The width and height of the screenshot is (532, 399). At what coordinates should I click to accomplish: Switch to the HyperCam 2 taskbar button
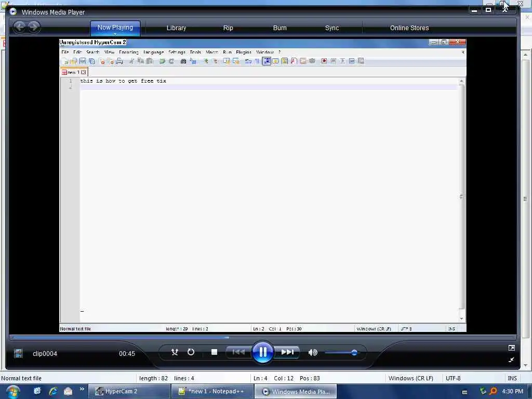129,391
